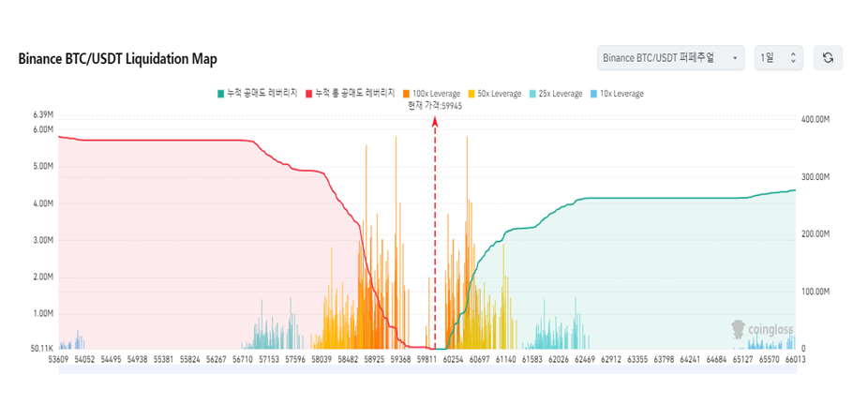868x405 pixels.
Task: Click the chart zoom slider bar below the x-axis
Action: (427, 369)
